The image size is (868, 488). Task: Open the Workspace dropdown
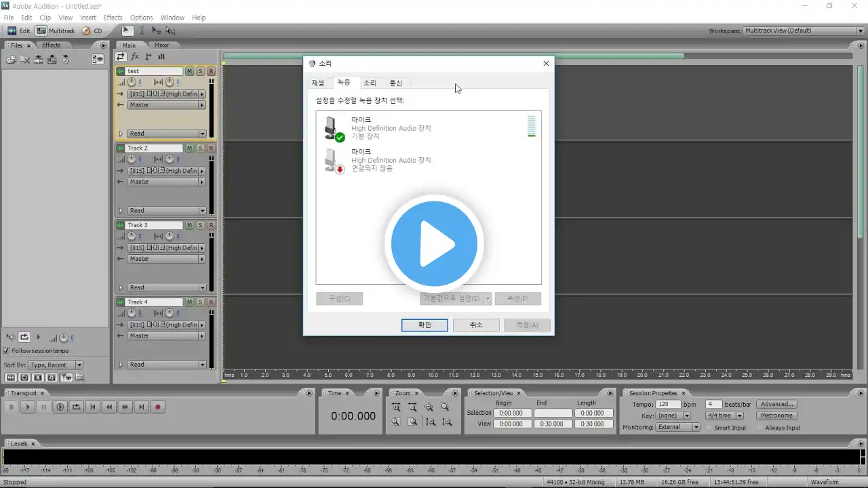(803, 30)
